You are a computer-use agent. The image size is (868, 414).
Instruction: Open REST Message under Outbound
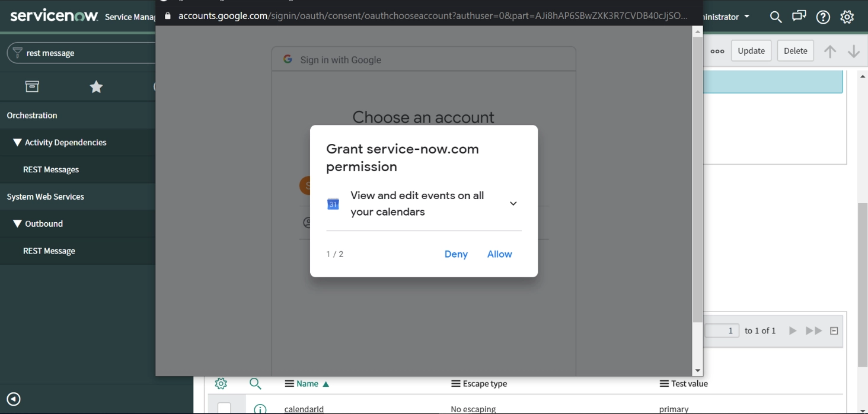click(49, 251)
